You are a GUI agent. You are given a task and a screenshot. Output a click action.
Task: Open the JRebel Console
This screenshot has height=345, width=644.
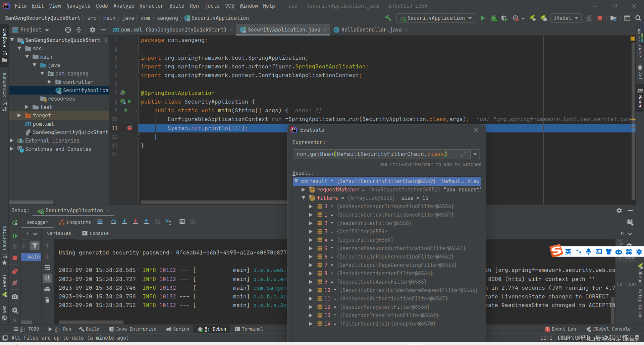(x=608, y=329)
